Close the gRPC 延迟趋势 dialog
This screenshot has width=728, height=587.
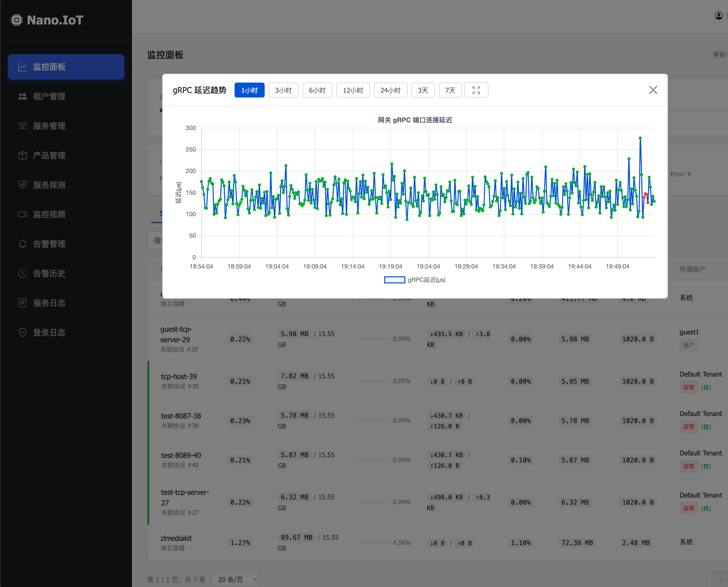[x=653, y=90]
